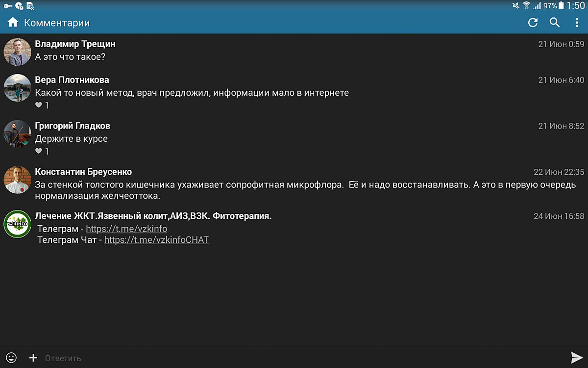Like Вера Плотникова's comment heart
The width and height of the screenshot is (588, 368).
39,105
